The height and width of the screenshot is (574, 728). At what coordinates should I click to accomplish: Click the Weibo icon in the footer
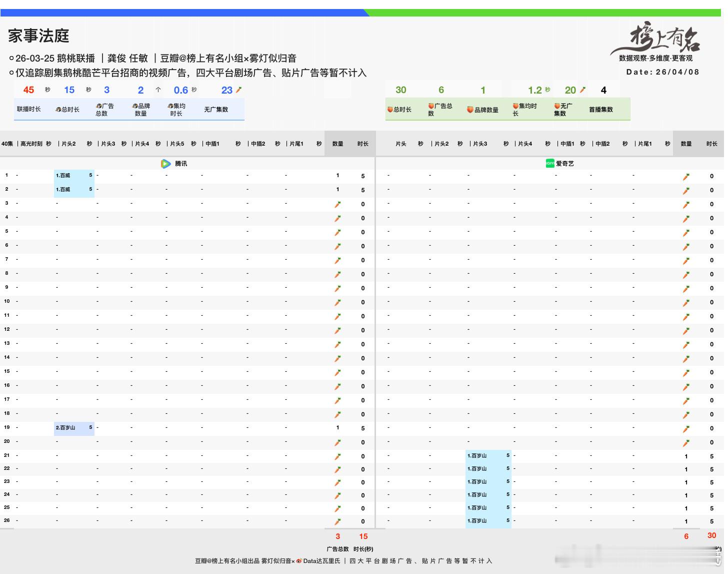[x=299, y=561]
